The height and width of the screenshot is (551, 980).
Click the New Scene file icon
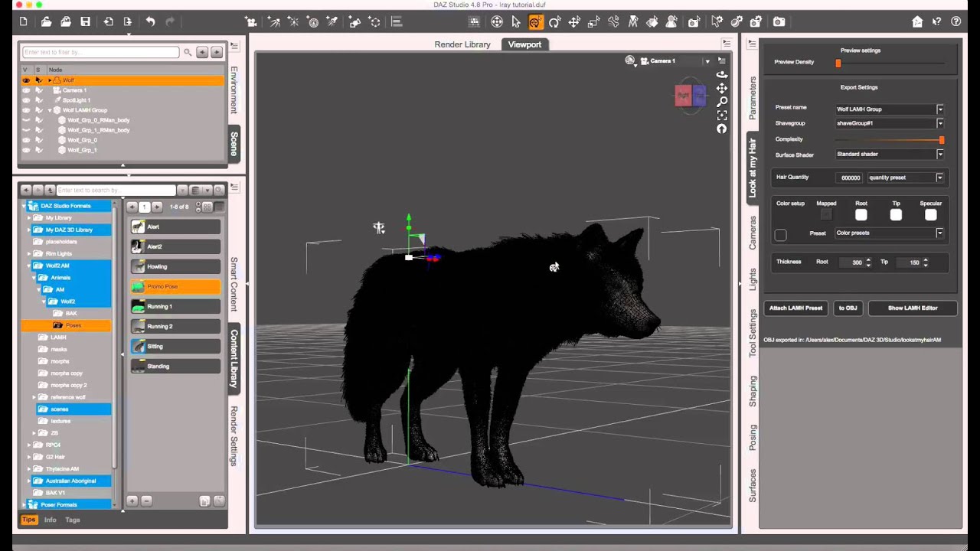(x=23, y=22)
